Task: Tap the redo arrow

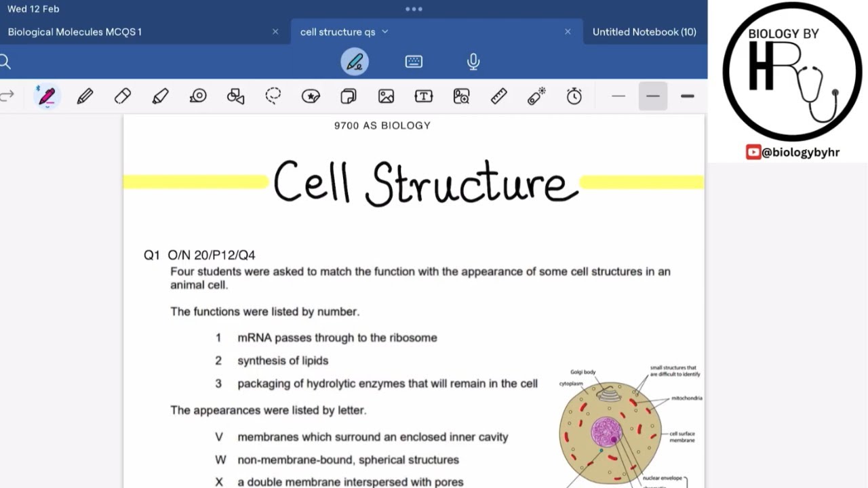Action: (7, 96)
